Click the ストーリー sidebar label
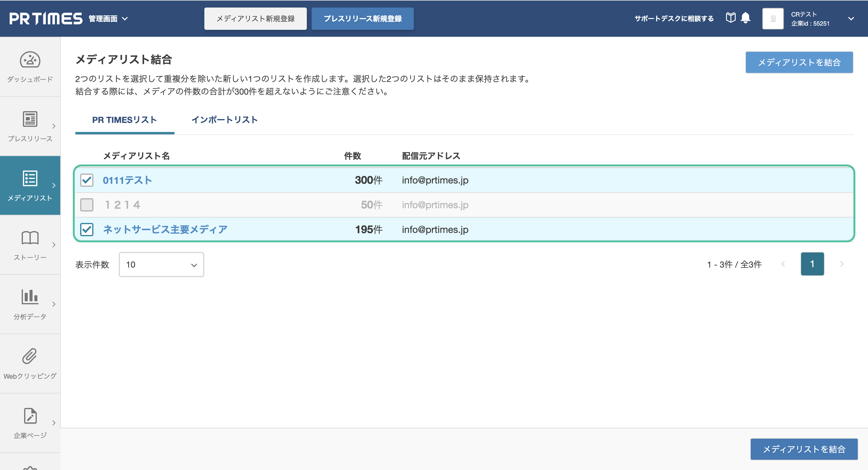 coord(30,257)
